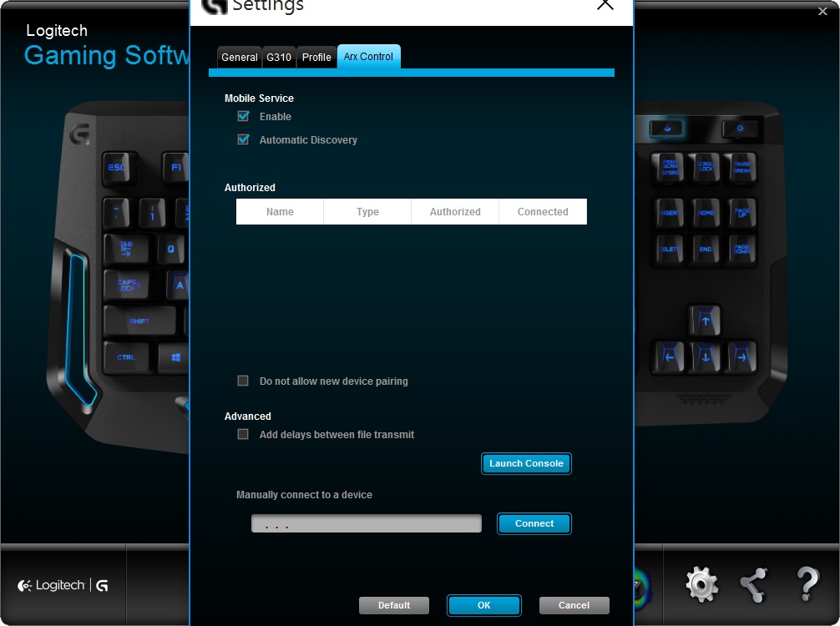The image size is (840, 626).
Task: Click the Q key on keyboard image
Action: [x=171, y=249]
